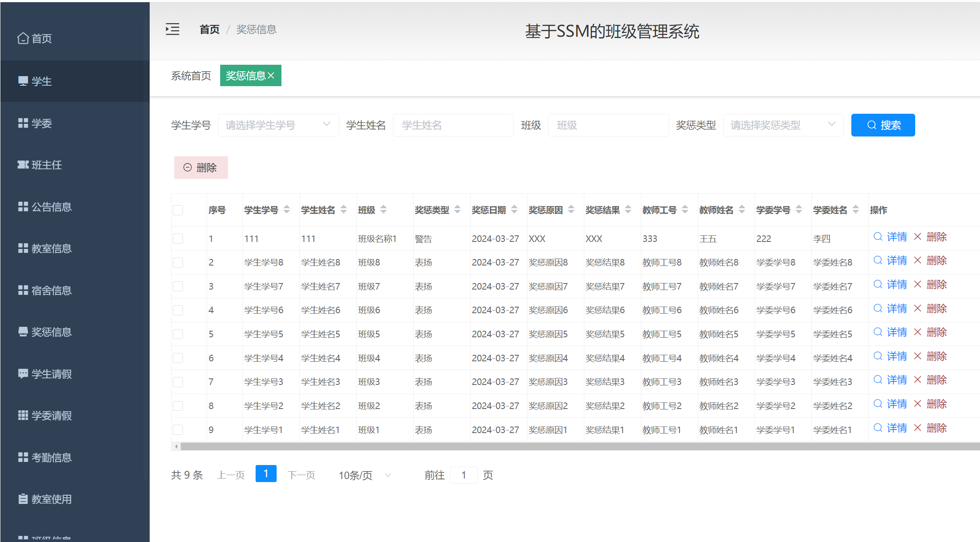Check the checkbox for row 学生学号3
Viewport: 980px width, 542px height.
click(x=178, y=382)
